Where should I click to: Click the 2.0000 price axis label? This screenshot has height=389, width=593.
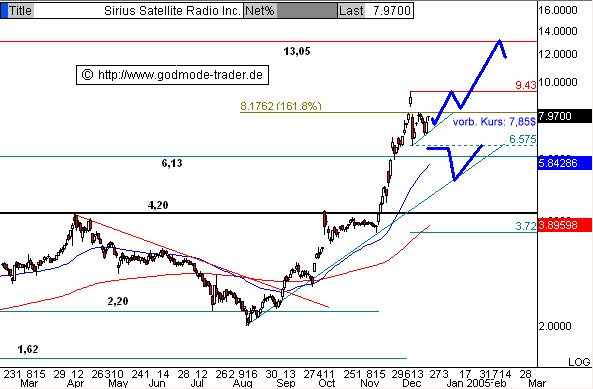pyautogui.click(x=555, y=326)
